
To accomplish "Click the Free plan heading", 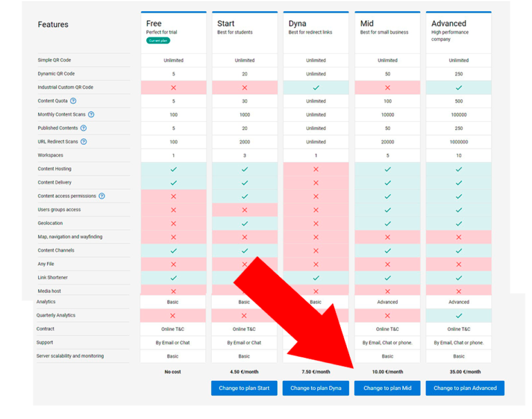I will click(x=154, y=24).
